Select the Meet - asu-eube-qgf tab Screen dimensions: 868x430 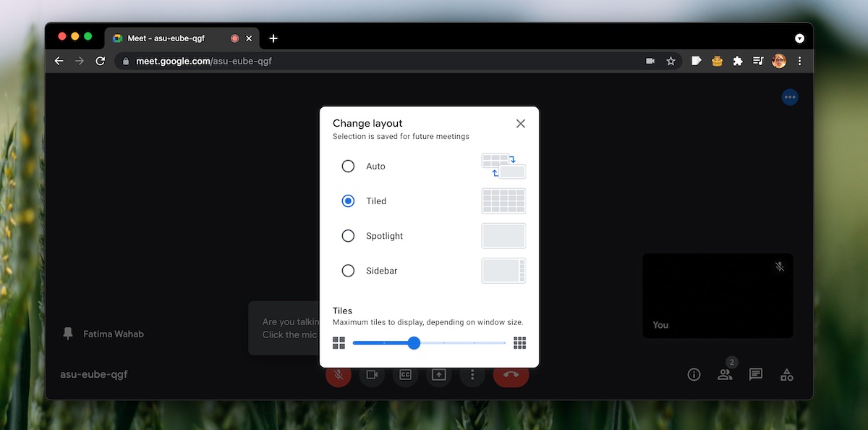(x=166, y=38)
